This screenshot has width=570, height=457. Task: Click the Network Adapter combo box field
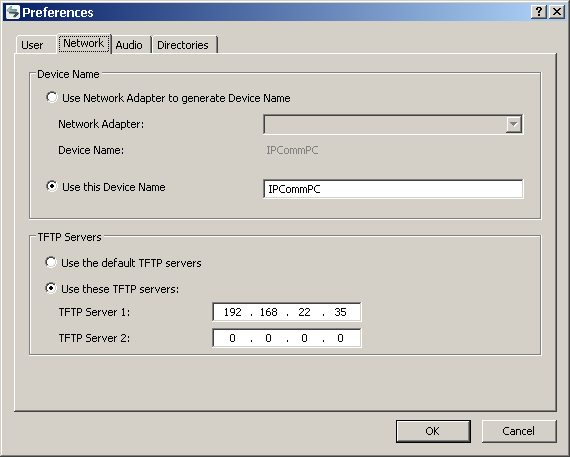pos(393,124)
